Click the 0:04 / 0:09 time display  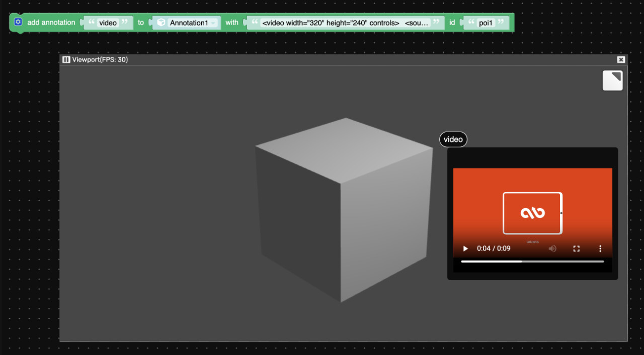[494, 248]
